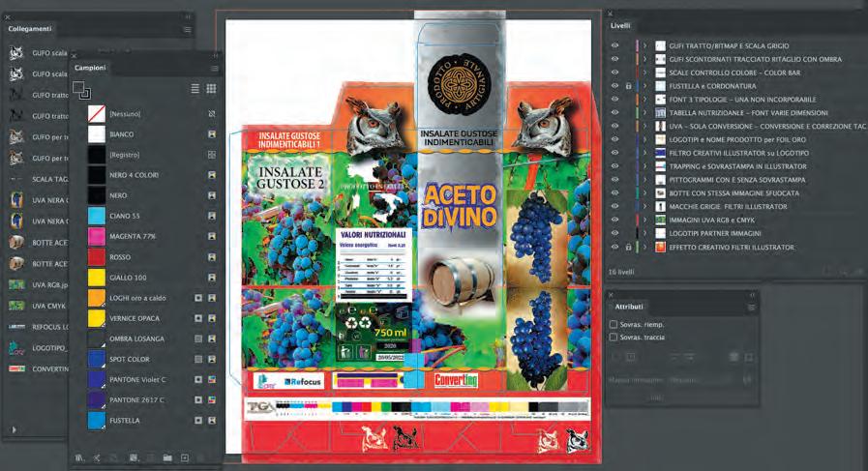Click spot color icon beside PANTONE Violet C
Image resolution: width=868 pixels, height=471 pixels.
198,380
